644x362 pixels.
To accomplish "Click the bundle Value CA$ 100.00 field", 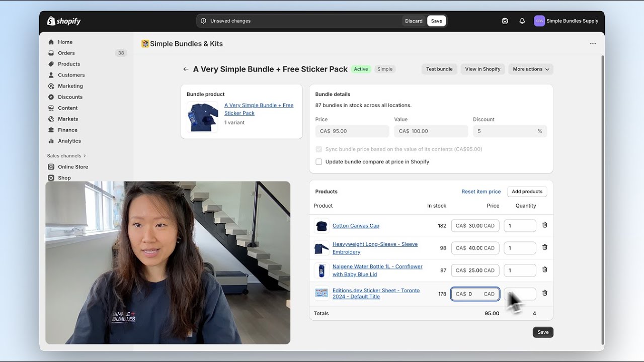I will click(431, 131).
